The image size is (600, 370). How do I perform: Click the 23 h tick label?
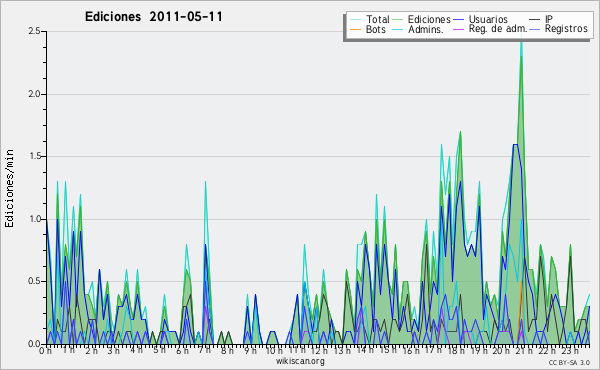tap(571, 351)
